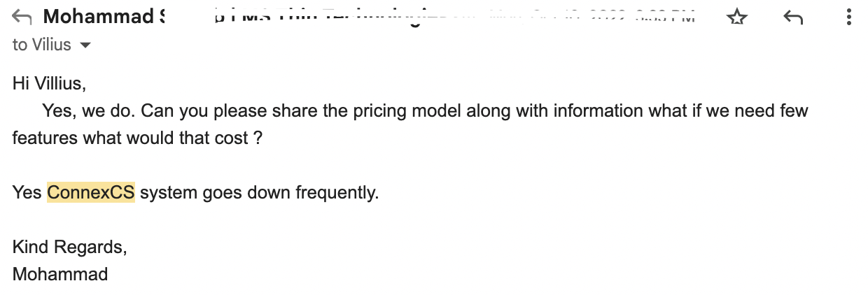Click the replied-indicator arrow before Mohammad's name
This screenshot has height=295, width=868.
[22, 17]
